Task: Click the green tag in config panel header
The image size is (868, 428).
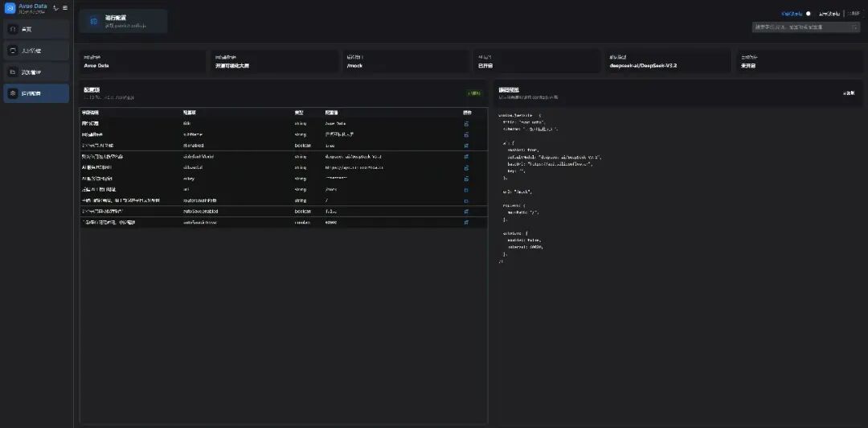Action: (x=474, y=93)
